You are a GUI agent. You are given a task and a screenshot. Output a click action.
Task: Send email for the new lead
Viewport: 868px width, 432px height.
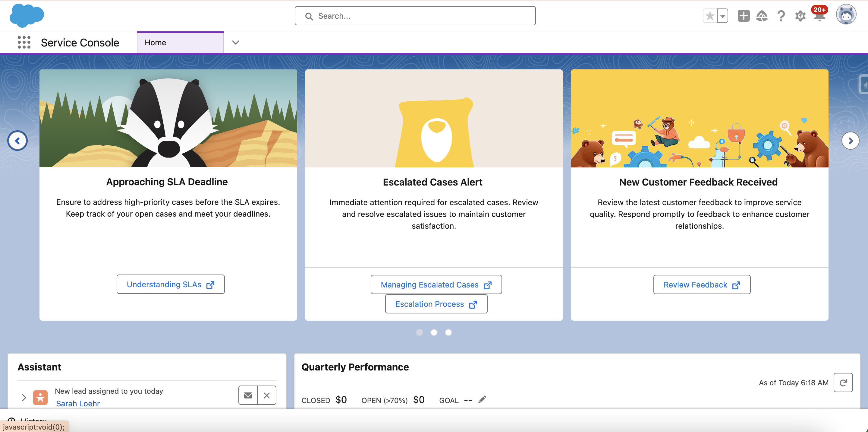(248, 395)
